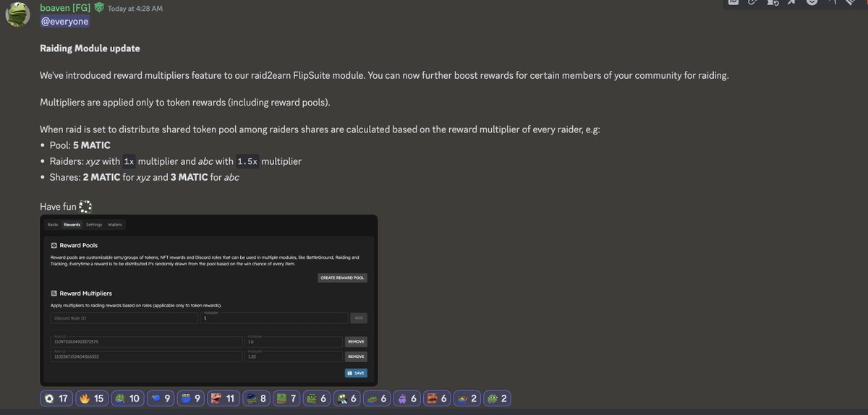Viewport: 868px width, 415px height.
Task: Select the Settings tab in attached screenshot
Action: point(94,225)
